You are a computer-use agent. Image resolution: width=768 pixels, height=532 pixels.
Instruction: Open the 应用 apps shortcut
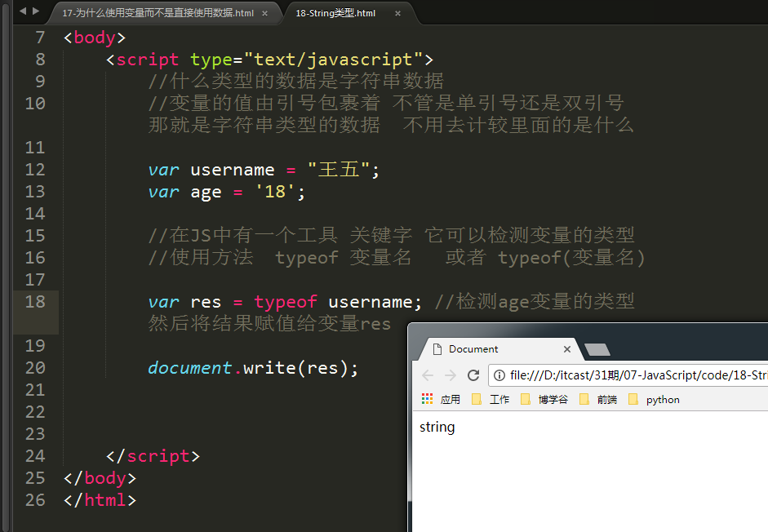(441, 399)
